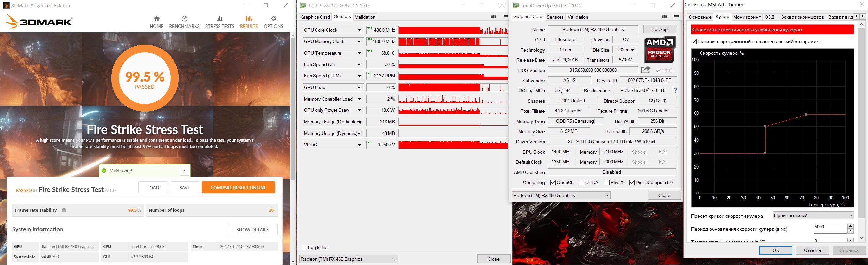Screen dimensions: 868x265
Task: Click the Valid score help question mark
Action: tap(184, 171)
